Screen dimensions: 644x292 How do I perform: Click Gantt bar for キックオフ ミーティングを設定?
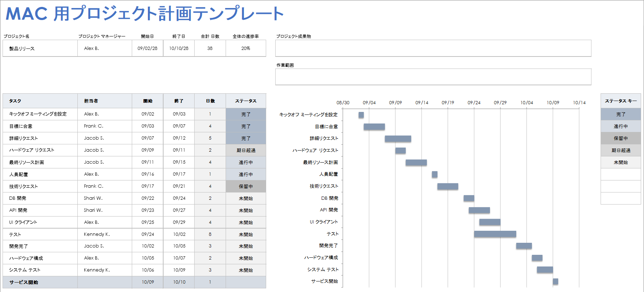(361, 115)
